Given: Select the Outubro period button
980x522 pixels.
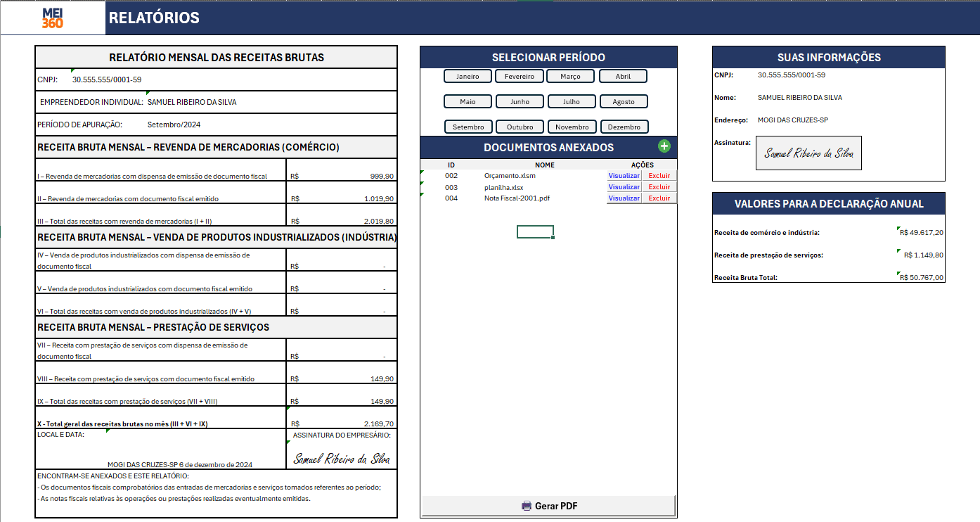Looking at the screenshot, I should point(520,127).
